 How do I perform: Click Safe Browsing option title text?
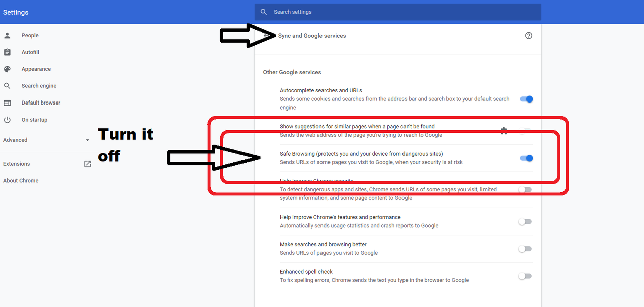point(361,154)
